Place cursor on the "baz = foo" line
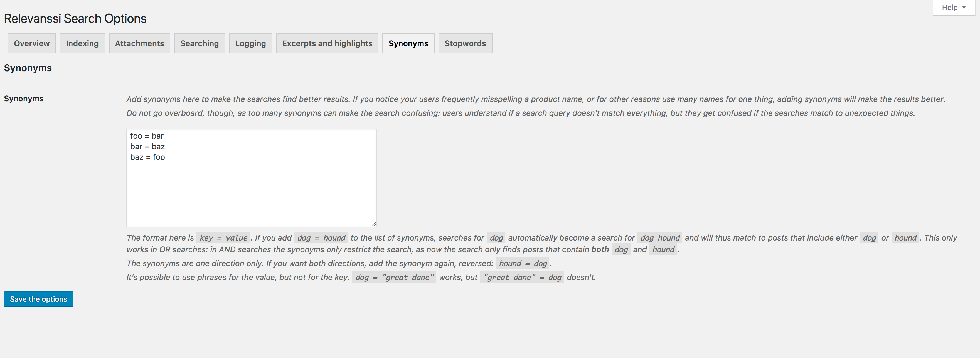The width and height of the screenshot is (980, 358). pyautogui.click(x=147, y=157)
